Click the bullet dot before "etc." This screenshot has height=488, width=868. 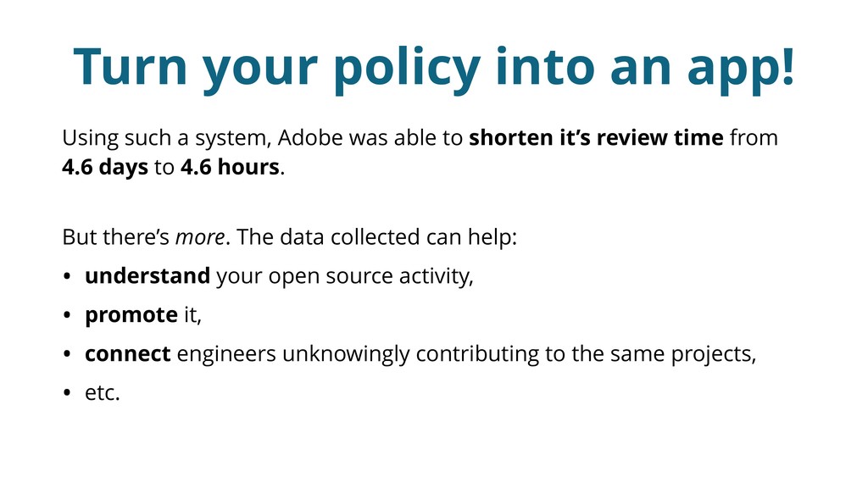pos(67,393)
